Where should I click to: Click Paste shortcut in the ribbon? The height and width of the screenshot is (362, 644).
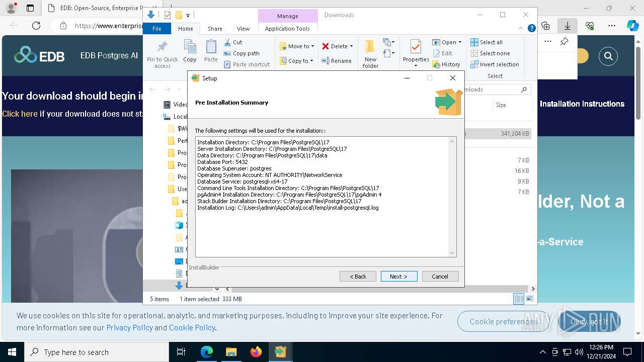click(247, 64)
